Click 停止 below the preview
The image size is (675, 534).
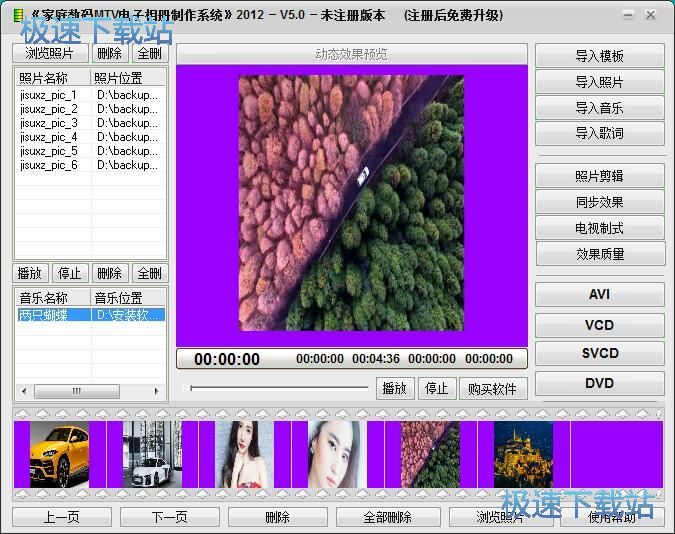[436, 388]
